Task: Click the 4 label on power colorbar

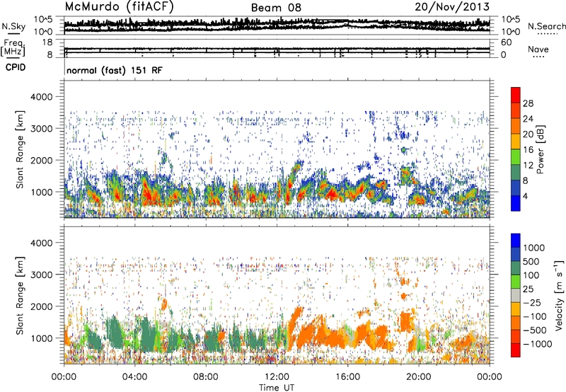Action: (526, 197)
